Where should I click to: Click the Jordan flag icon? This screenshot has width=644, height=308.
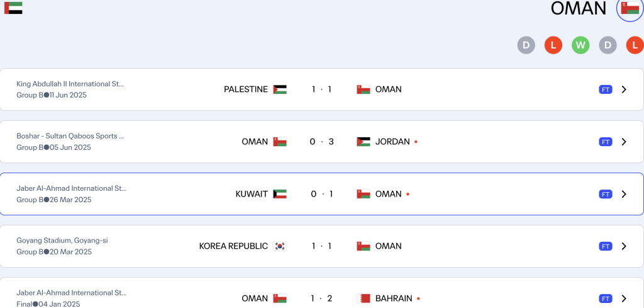pyautogui.click(x=364, y=142)
